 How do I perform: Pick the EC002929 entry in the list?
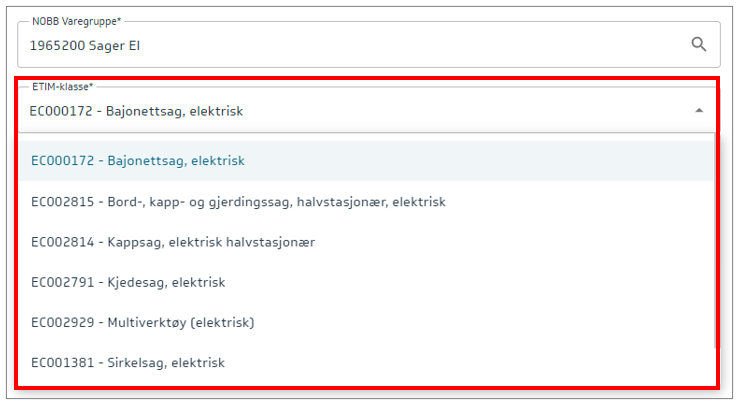[62, 322]
